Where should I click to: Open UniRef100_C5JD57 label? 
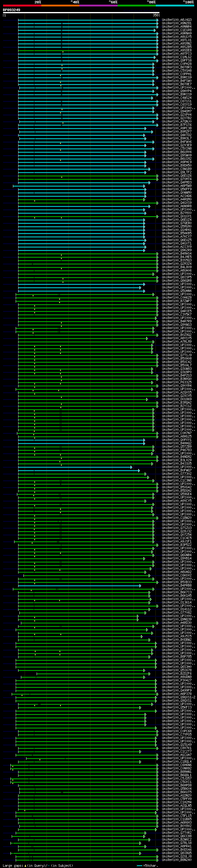(x=177, y=778)
